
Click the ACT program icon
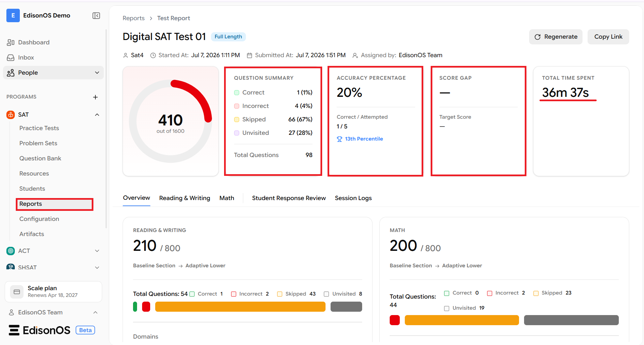pos(11,251)
